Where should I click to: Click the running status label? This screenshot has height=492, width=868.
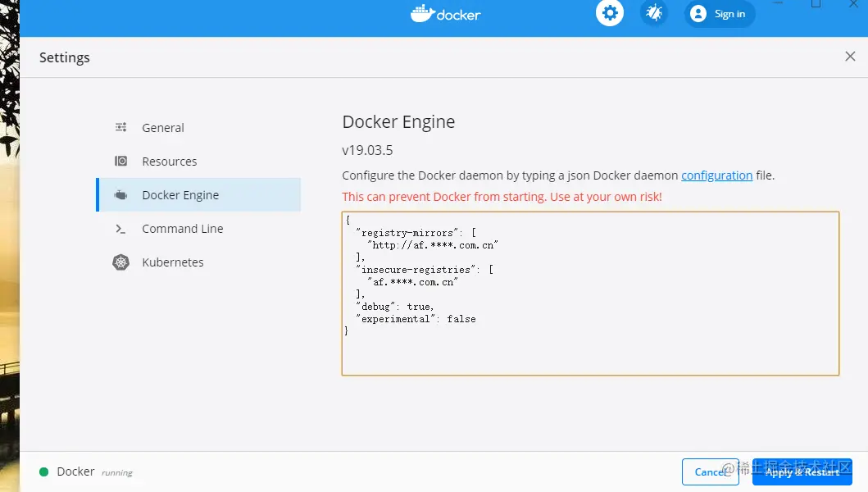pos(117,472)
